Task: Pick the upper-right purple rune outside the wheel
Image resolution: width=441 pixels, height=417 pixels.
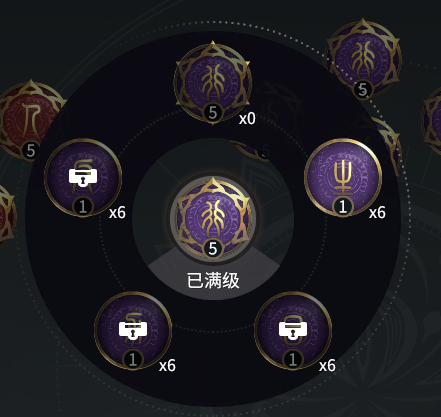Action: coord(363,59)
